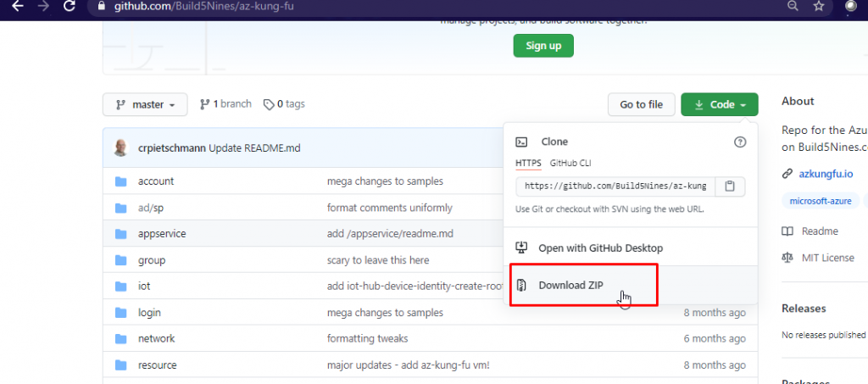
Task: Select the HTTPS clone tab
Action: point(528,162)
